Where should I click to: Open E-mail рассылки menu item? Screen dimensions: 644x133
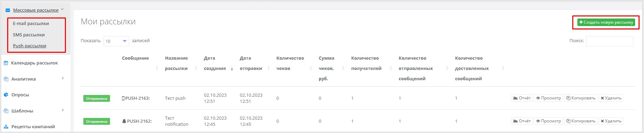[x=31, y=24]
